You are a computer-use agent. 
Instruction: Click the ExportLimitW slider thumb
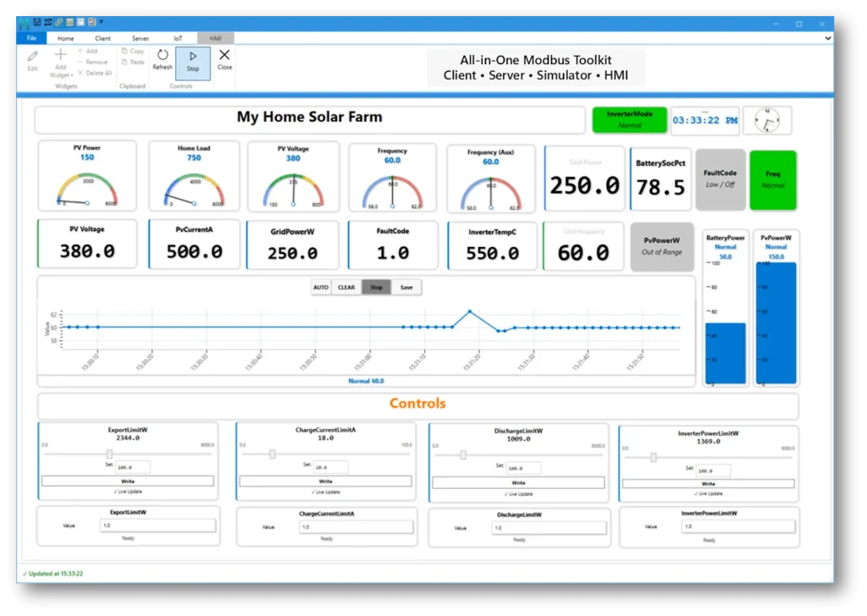109,454
